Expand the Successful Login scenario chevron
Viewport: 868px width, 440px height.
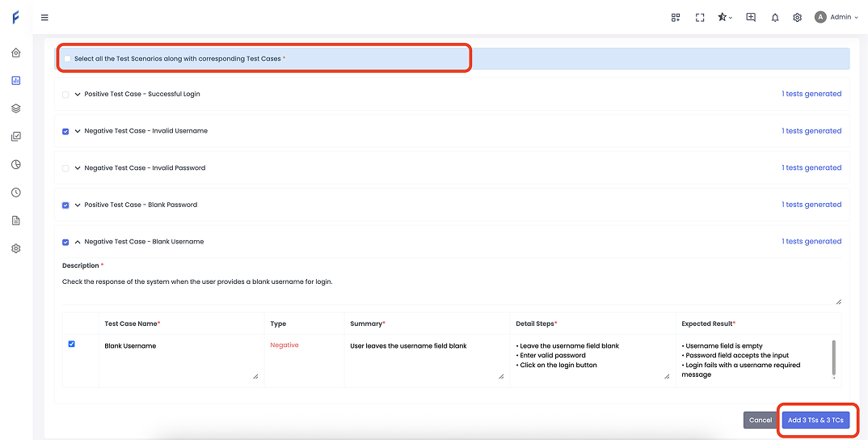78,95
